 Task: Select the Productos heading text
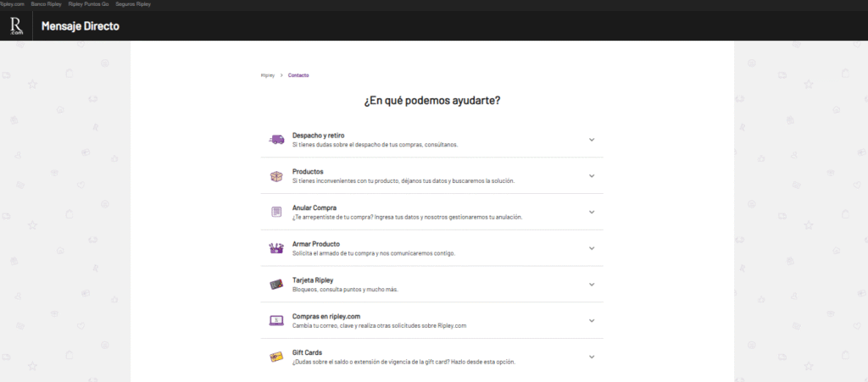(308, 171)
